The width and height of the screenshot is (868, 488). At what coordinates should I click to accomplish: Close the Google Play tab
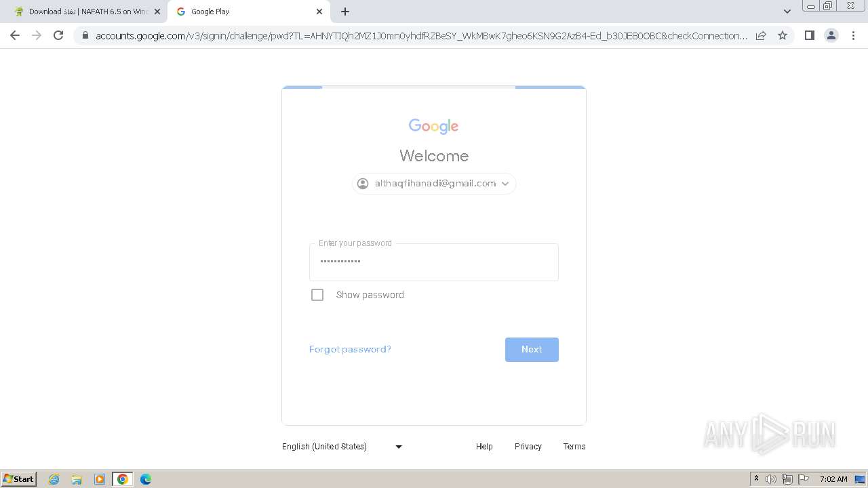click(x=319, y=12)
